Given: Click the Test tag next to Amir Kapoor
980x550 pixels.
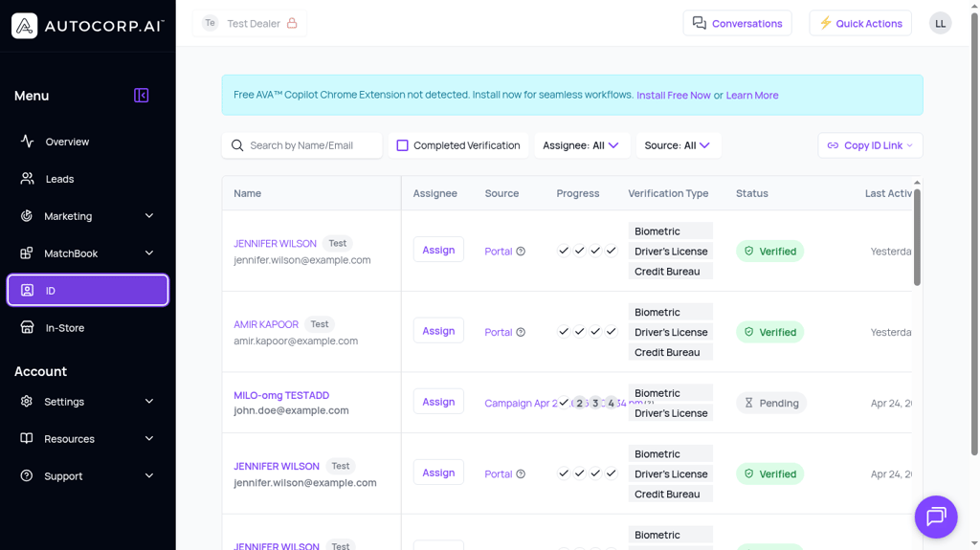Looking at the screenshot, I should point(320,324).
